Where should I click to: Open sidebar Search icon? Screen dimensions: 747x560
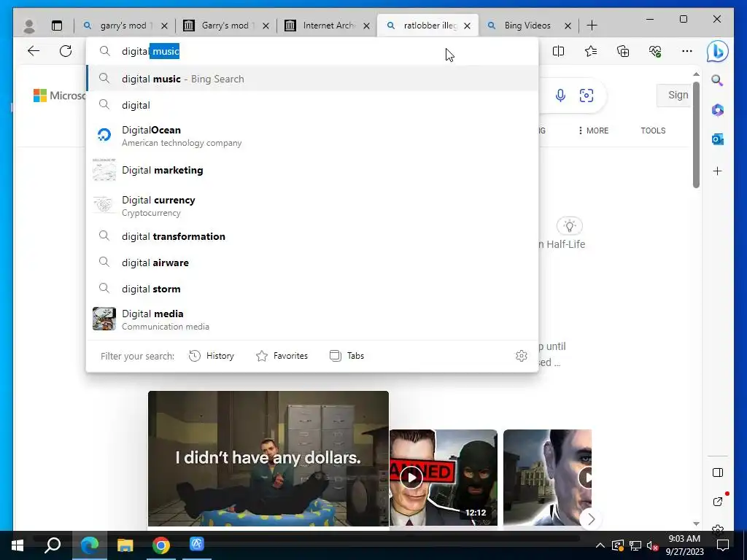tap(718, 80)
